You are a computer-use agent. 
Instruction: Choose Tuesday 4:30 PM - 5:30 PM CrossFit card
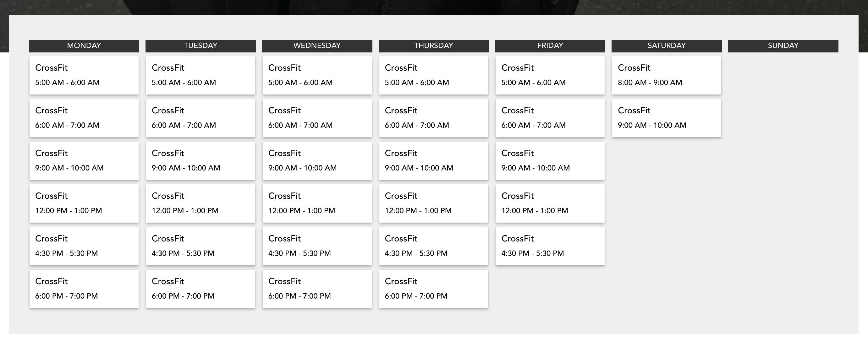coord(201,246)
